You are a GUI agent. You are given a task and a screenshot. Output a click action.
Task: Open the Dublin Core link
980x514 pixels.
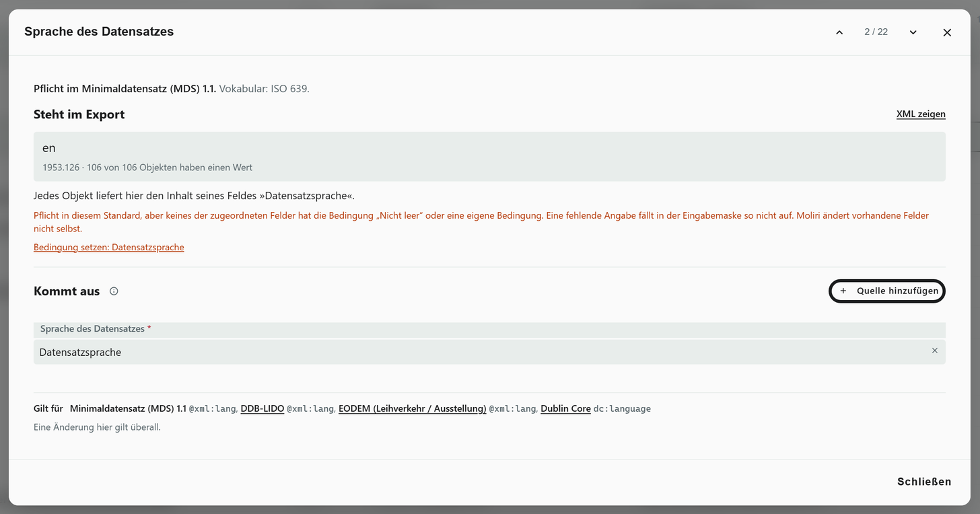pos(565,408)
